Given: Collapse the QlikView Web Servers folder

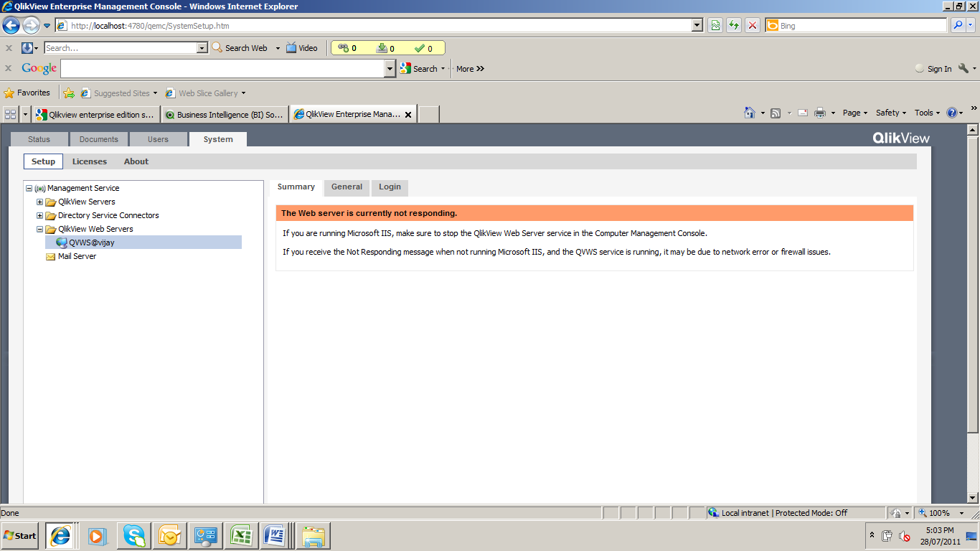Looking at the screenshot, I should 40,230.
